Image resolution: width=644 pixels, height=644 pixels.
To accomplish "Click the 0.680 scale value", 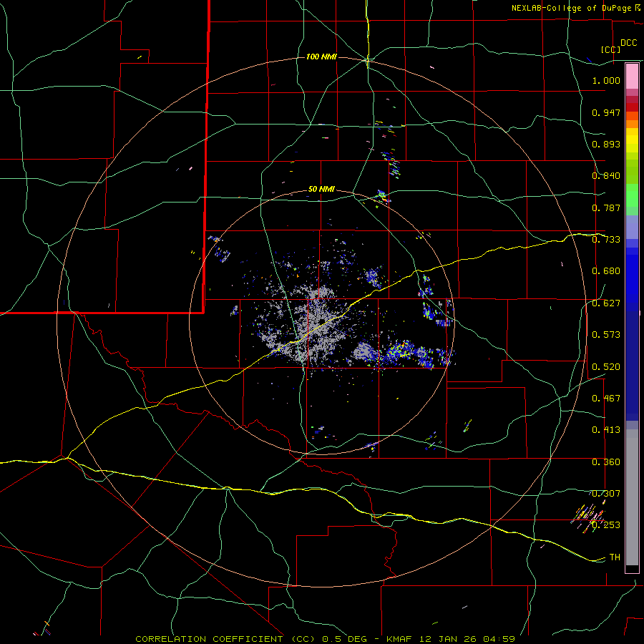I will [x=606, y=271].
